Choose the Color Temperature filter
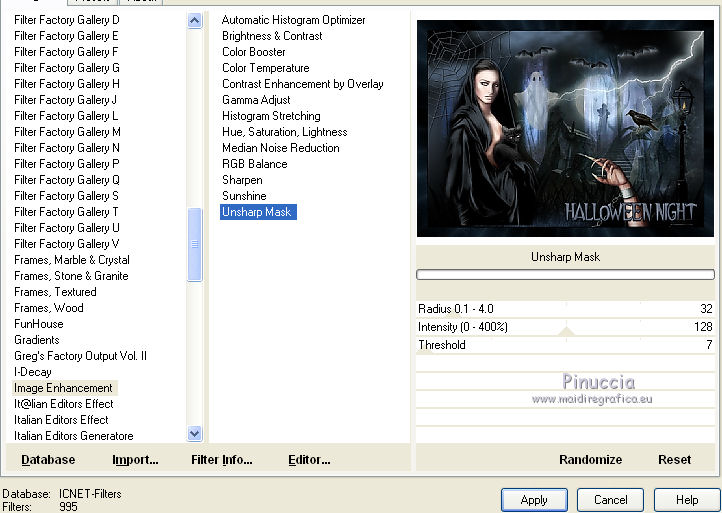This screenshot has height=513, width=722. click(x=266, y=68)
